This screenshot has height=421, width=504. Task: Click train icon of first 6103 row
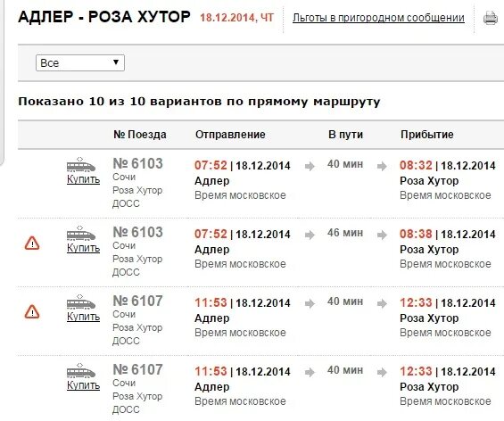click(81, 164)
